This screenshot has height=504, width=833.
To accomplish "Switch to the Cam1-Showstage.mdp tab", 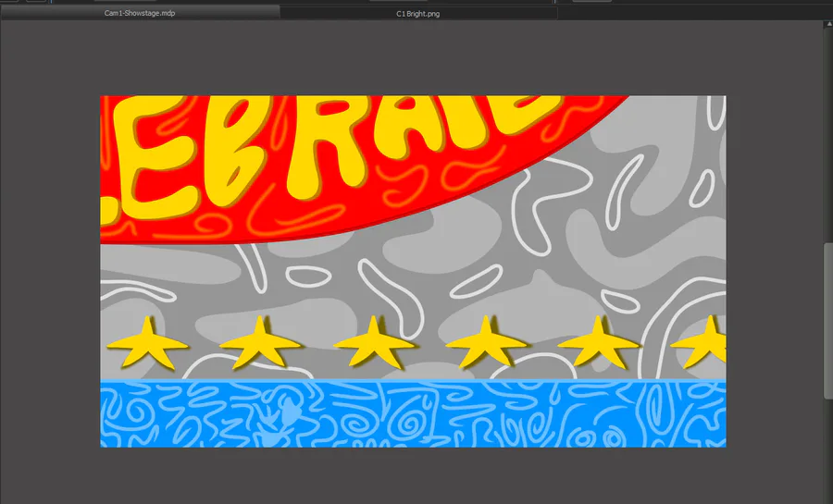I will tap(140, 13).
